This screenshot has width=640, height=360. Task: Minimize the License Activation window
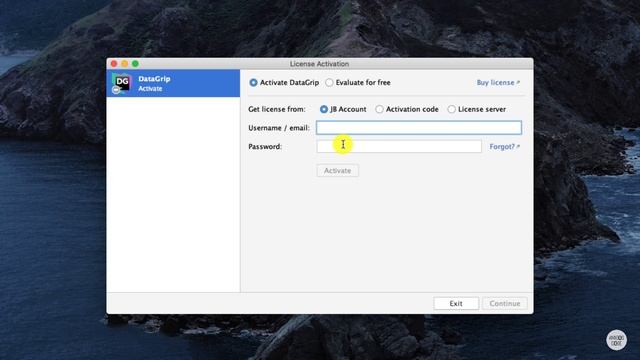pyautogui.click(x=124, y=64)
